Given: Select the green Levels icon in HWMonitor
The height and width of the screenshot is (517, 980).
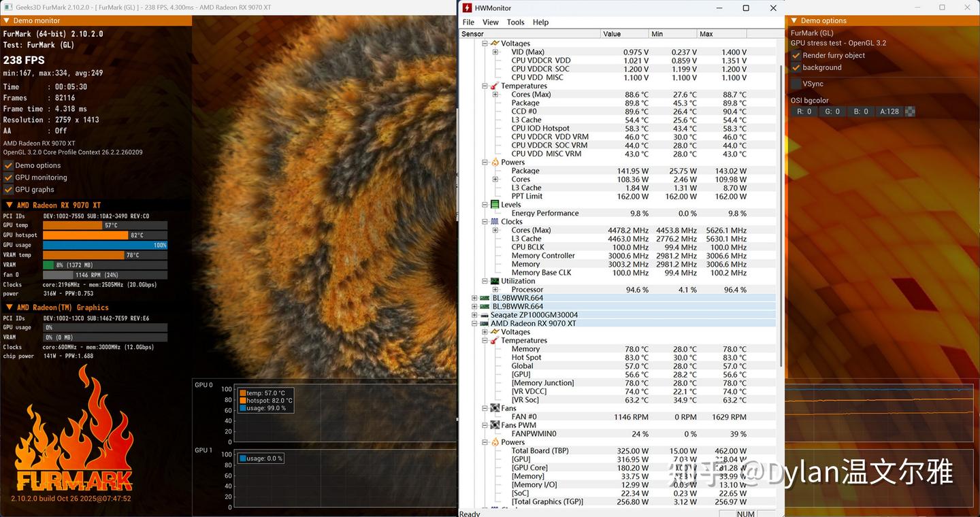Looking at the screenshot, I should pos(495,205).
